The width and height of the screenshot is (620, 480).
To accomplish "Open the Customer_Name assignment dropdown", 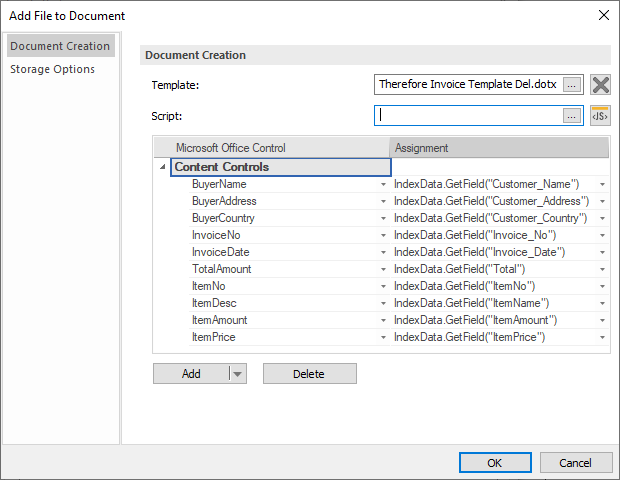I will tap(602, 185).
